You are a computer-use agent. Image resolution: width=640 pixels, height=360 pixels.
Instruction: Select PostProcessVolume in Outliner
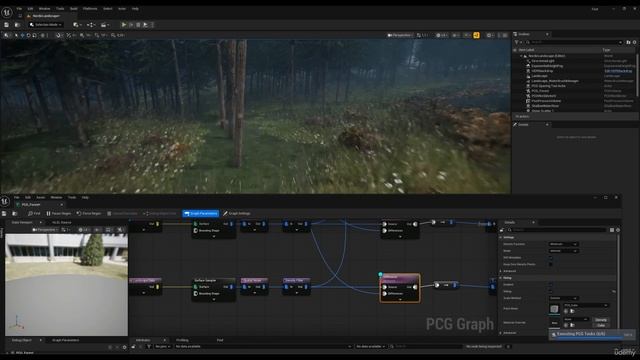546,101
